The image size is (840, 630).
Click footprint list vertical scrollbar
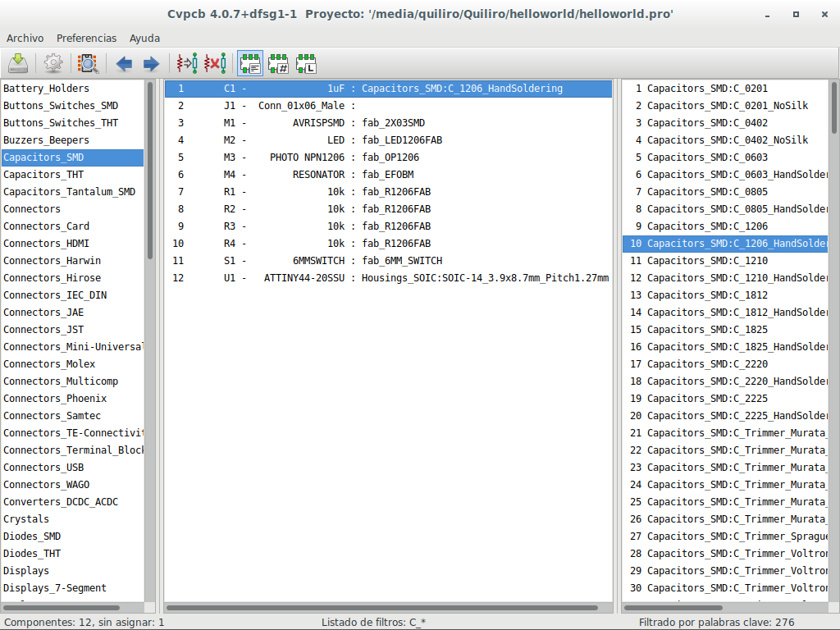tap(834, 107)
